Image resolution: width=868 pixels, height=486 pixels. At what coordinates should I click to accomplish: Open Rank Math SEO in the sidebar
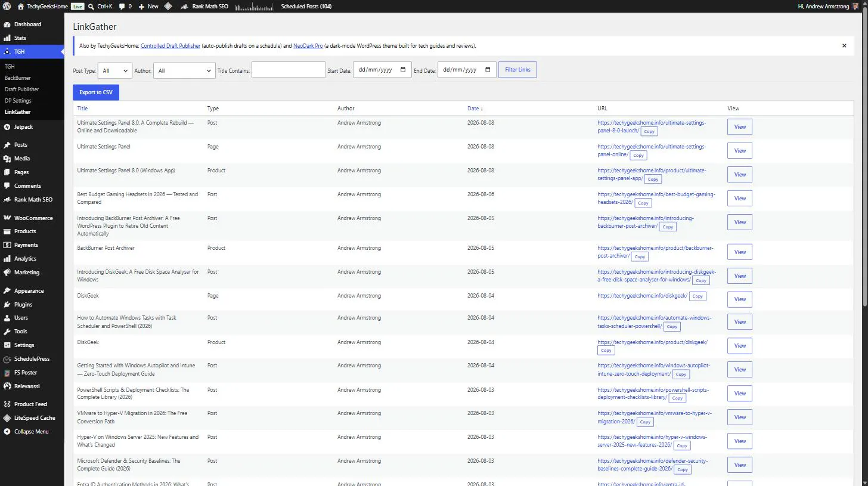tap(32, 200)
